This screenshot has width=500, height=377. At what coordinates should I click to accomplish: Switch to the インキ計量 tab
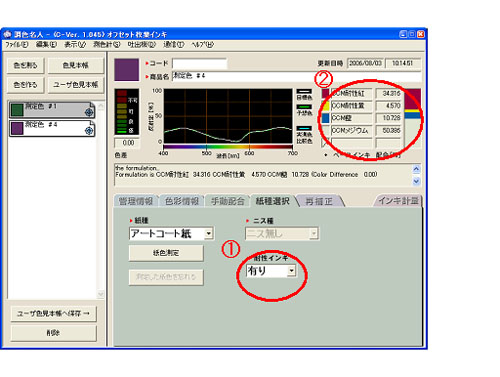point(398,201)
